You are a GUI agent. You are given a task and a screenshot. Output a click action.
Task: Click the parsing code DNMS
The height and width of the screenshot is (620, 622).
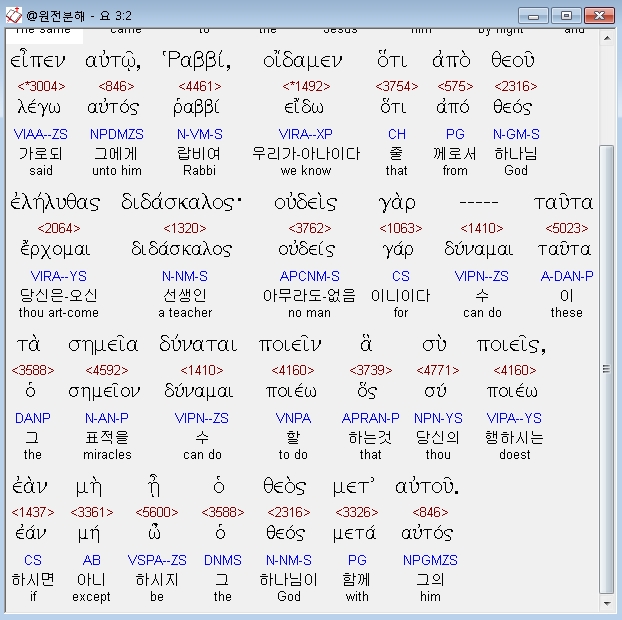223,560
